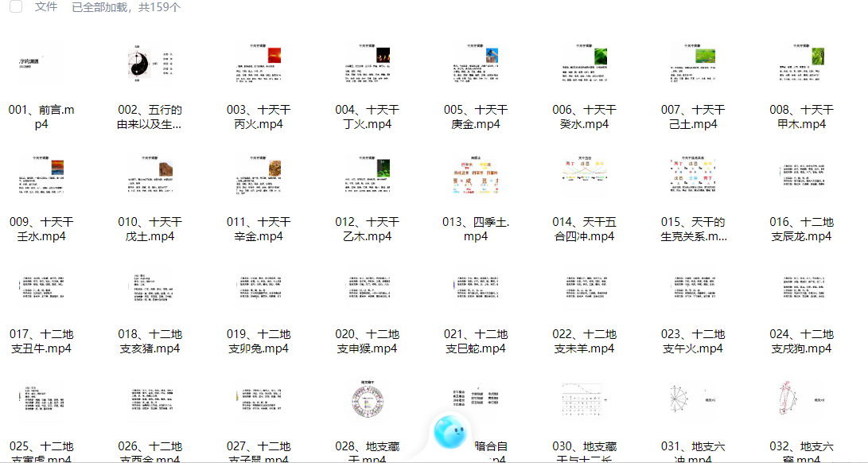Click the 文件 column header label
The image size is (868, 463).
point(46,7)
